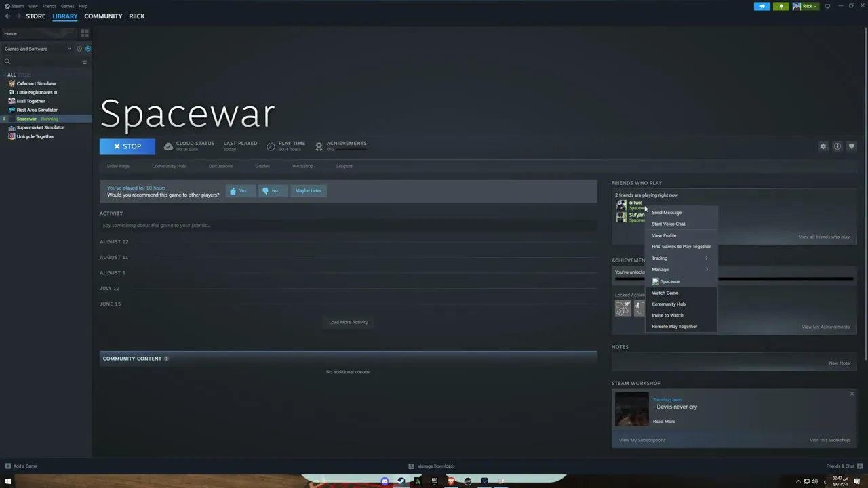Screen dimensions: 868x488
Task: Select Cafemart Simulator in the library list
Action: coord(37,83)
